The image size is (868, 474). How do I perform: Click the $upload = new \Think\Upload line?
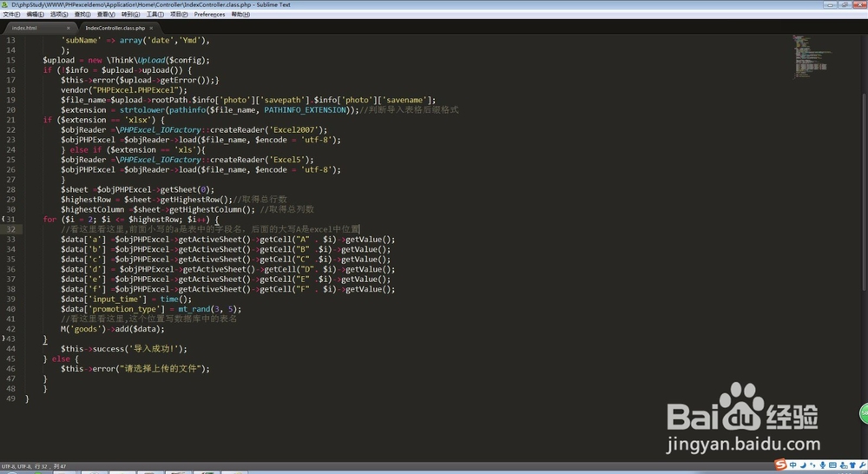click(x=126, y=61)
